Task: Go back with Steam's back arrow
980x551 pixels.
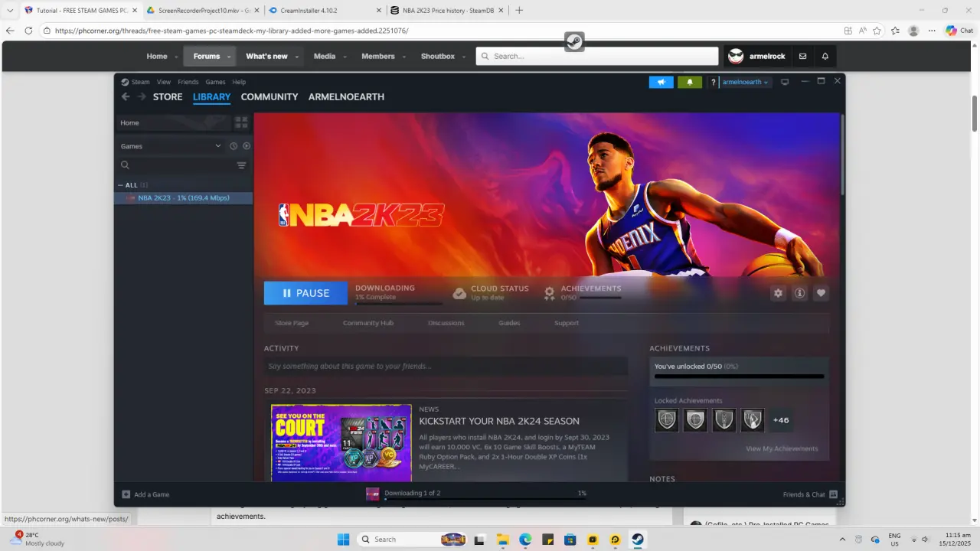Action: click(126, 97)
